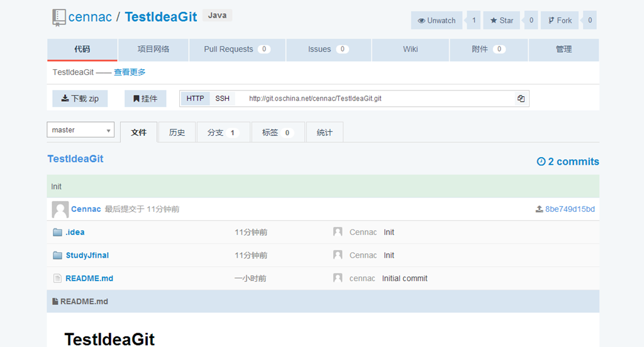
Task: Star the repository
Action: 501,21
